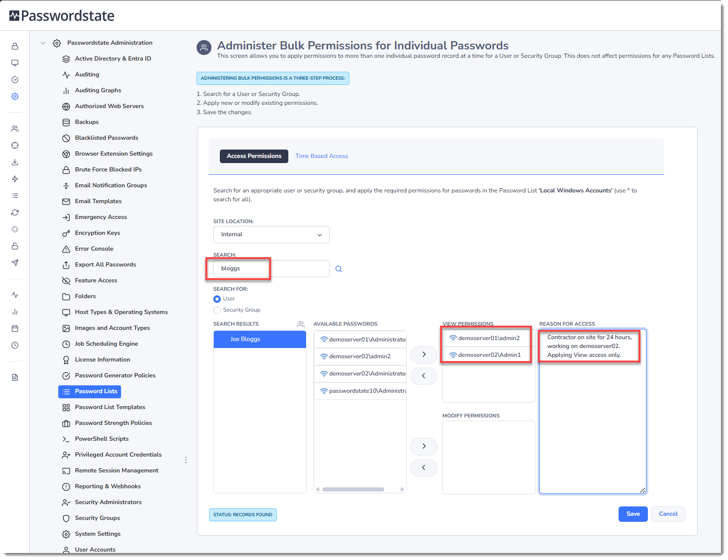
Task: Open Blacklisted Passwords tree item
Action: (107, 138)
